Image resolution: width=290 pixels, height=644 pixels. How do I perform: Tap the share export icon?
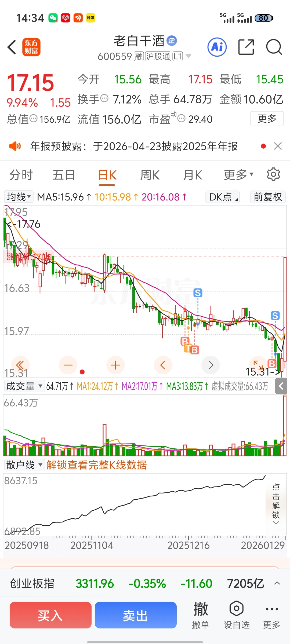[x=246, y=47]
